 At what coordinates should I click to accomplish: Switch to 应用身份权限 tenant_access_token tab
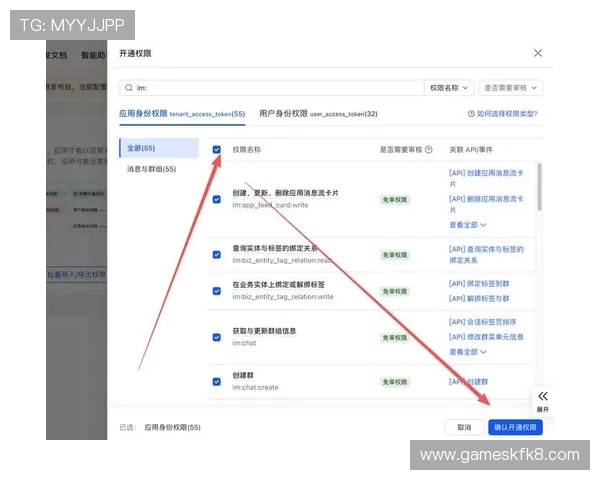pos(182,114)
